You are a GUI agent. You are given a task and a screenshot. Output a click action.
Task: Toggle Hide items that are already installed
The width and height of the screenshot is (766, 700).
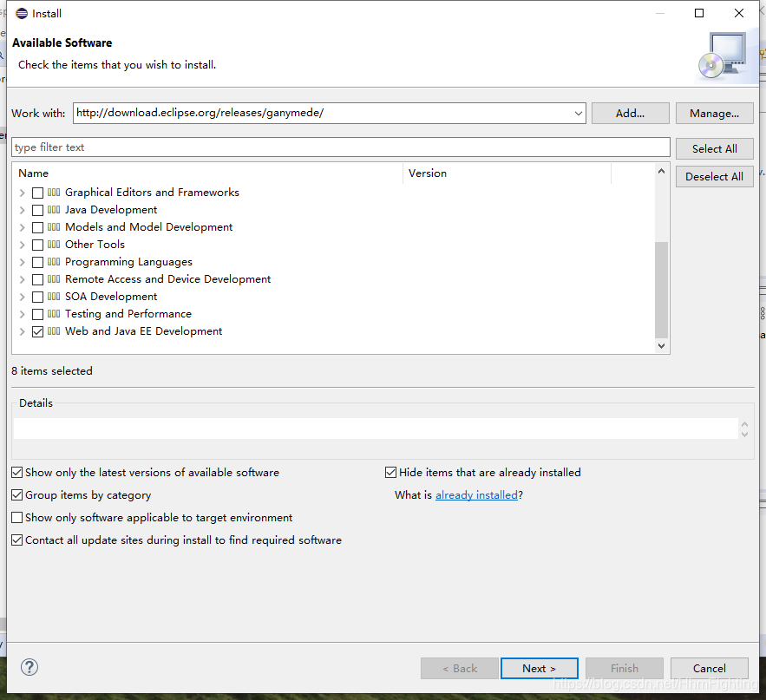pos(391,473)
